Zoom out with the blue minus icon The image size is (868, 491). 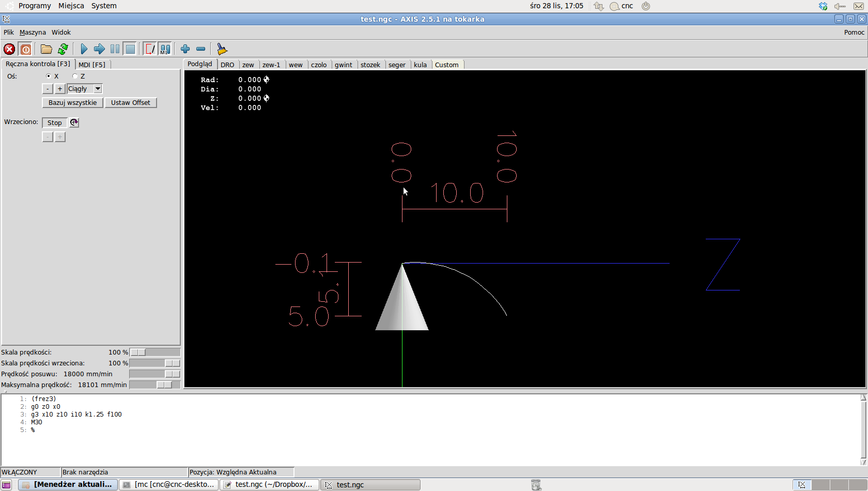point(200,49)
